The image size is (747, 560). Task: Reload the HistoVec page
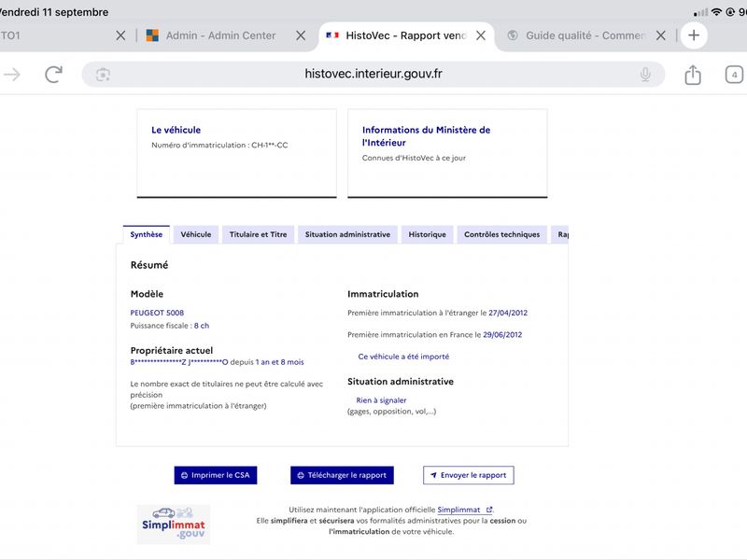(54, 75)
